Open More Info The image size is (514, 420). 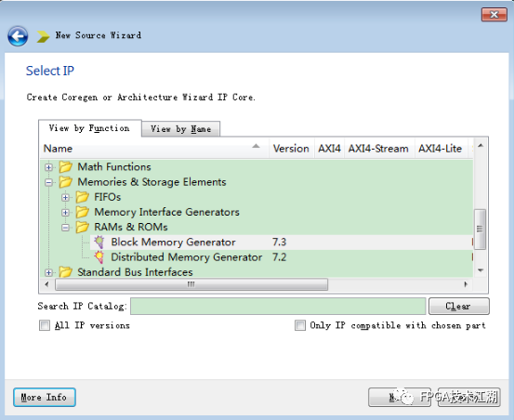(45, 397)
